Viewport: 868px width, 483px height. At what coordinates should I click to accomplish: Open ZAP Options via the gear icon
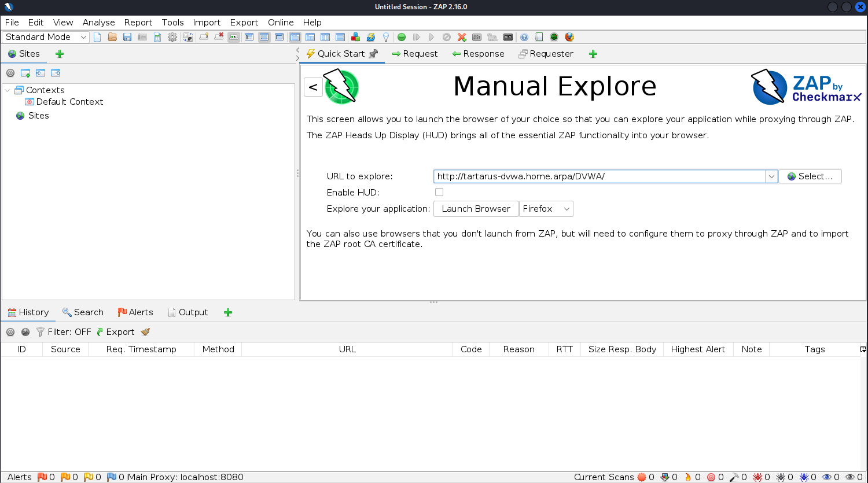tap(172, 36)
